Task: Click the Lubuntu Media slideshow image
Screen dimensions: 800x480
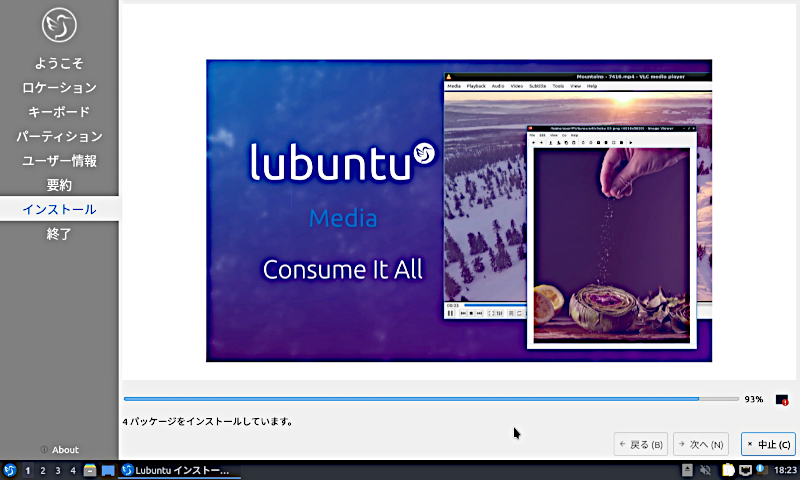Action: 459,211
